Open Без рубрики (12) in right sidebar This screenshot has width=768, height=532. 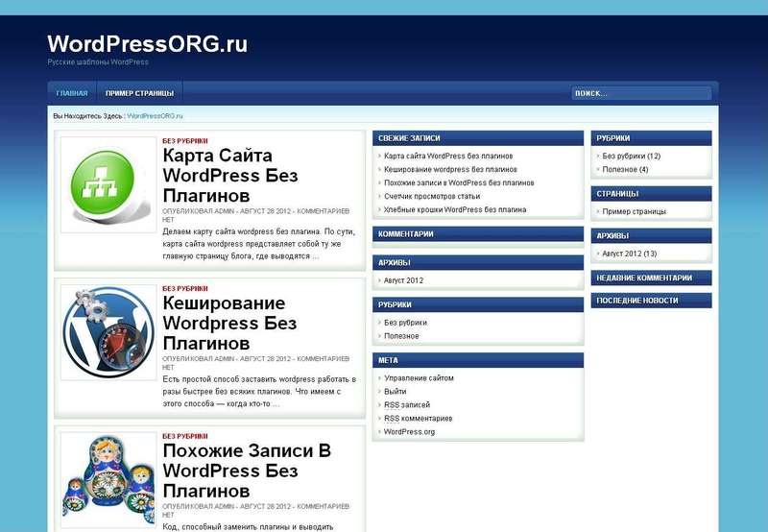(632, 156)
